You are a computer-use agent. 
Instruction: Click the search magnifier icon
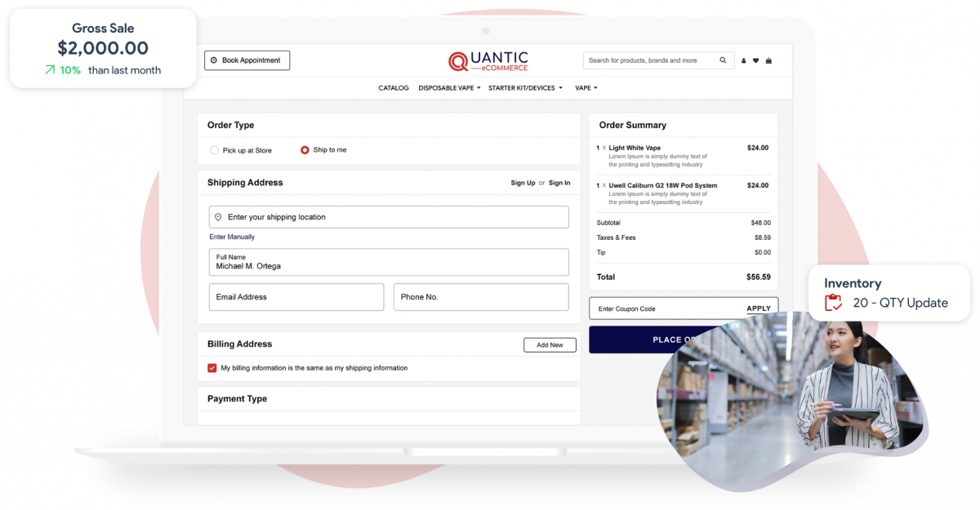[723, 60]
